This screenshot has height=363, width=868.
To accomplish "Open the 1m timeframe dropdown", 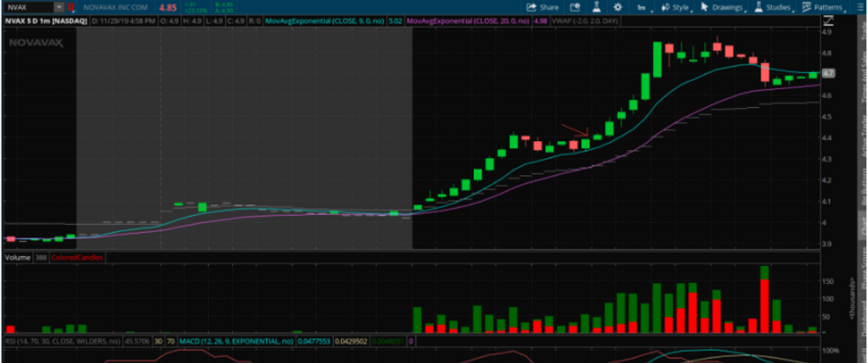I will [x=643, y=7].
